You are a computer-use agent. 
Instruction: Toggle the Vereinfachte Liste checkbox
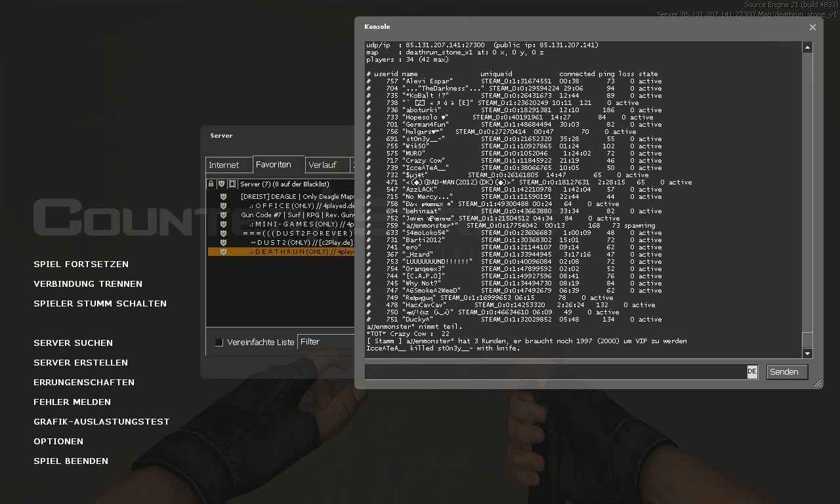click(219, 342)
